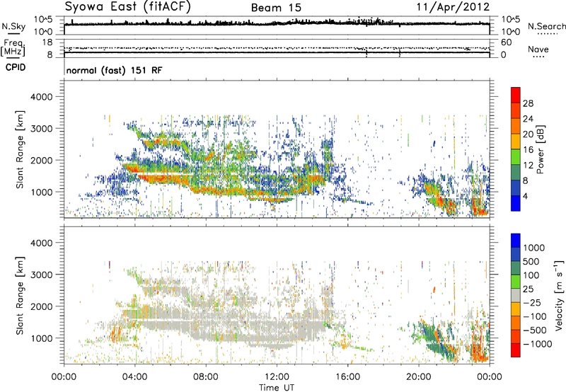Click the '12' power colorbar label

[x=528, y=166]
